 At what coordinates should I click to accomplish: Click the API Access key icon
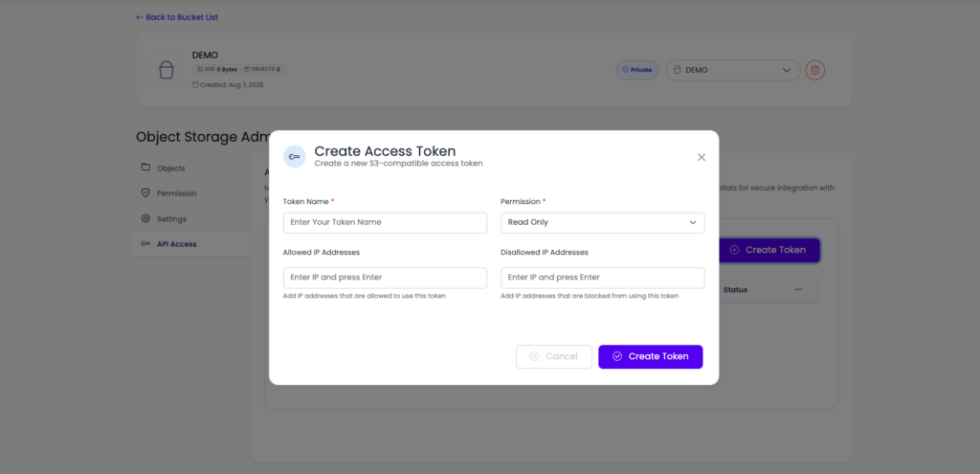pos(145,244)
